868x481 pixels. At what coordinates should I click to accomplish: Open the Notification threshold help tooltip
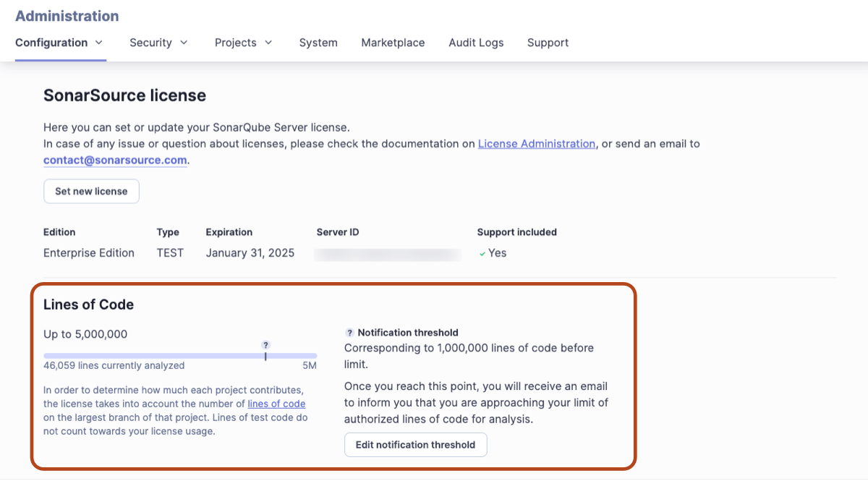click(349, 332)
